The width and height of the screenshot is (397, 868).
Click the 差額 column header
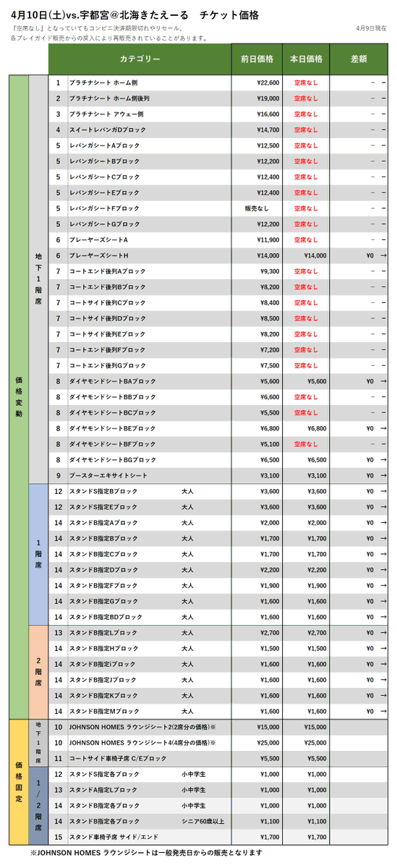[x=359, y=59]
